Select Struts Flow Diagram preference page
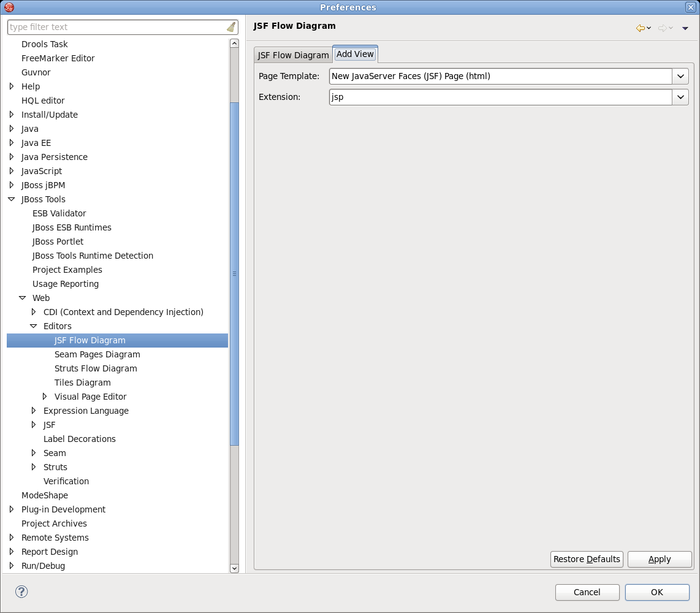 click(x=96, y=368)
